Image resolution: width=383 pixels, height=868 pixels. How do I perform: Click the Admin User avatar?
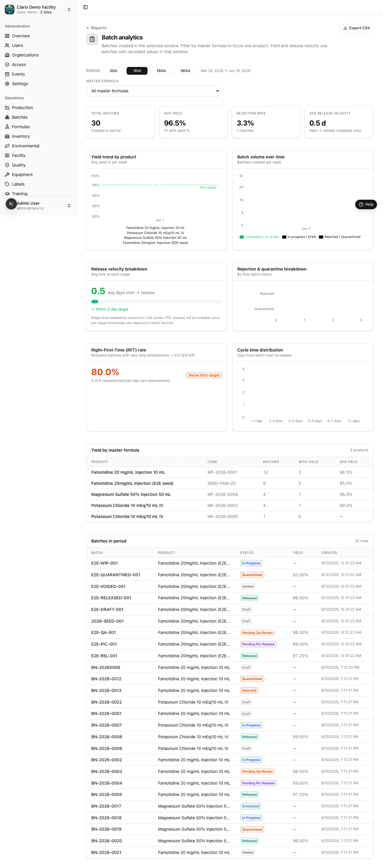[x=11, y=204]
